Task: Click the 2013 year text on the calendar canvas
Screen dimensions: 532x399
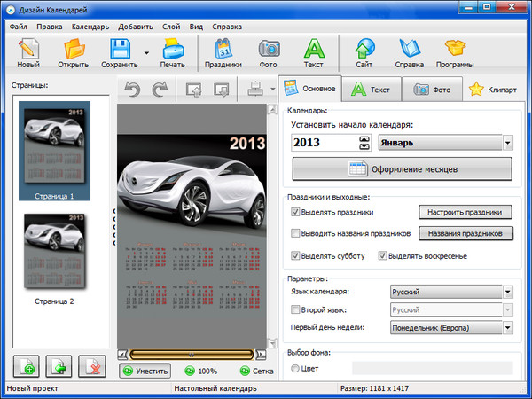Action: coord(247,143)
